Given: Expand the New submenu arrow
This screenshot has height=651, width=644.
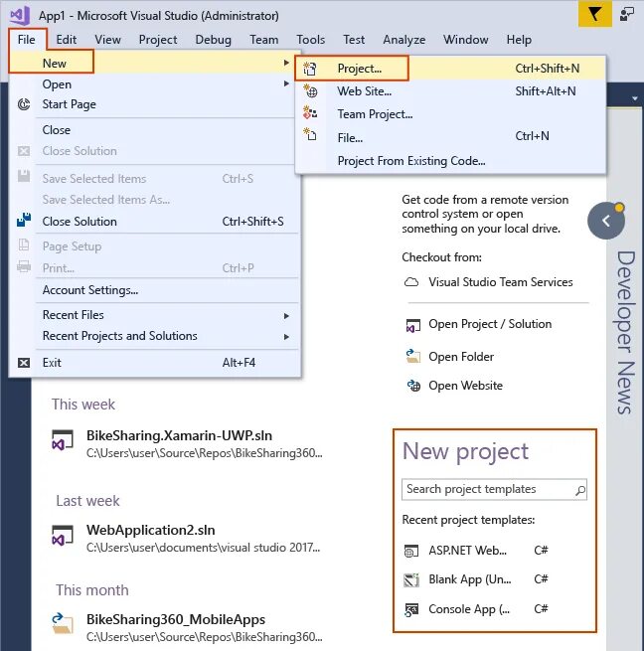Looking at the screenshot, I should pos(286,63).
